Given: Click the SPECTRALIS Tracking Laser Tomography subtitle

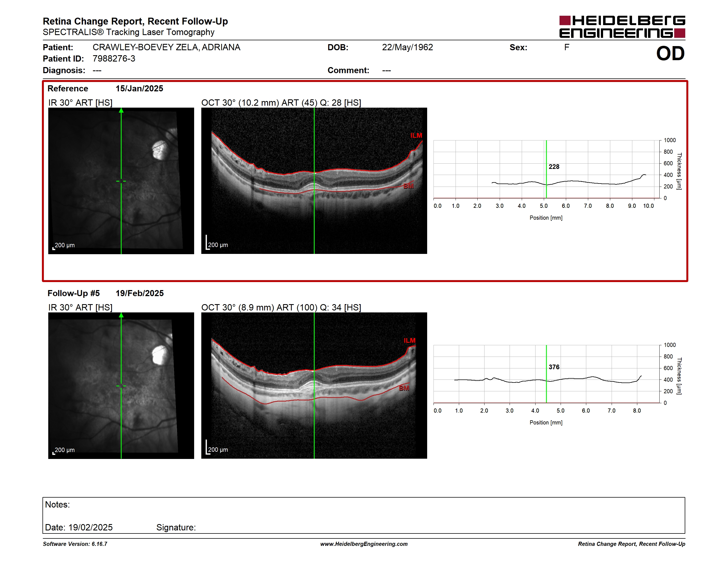Looking at the screenshot, I should [129, 32].
